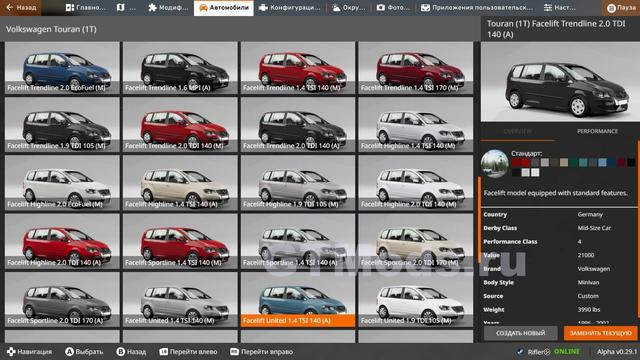Pick the beige paint swatch

[x=564, y=162]
